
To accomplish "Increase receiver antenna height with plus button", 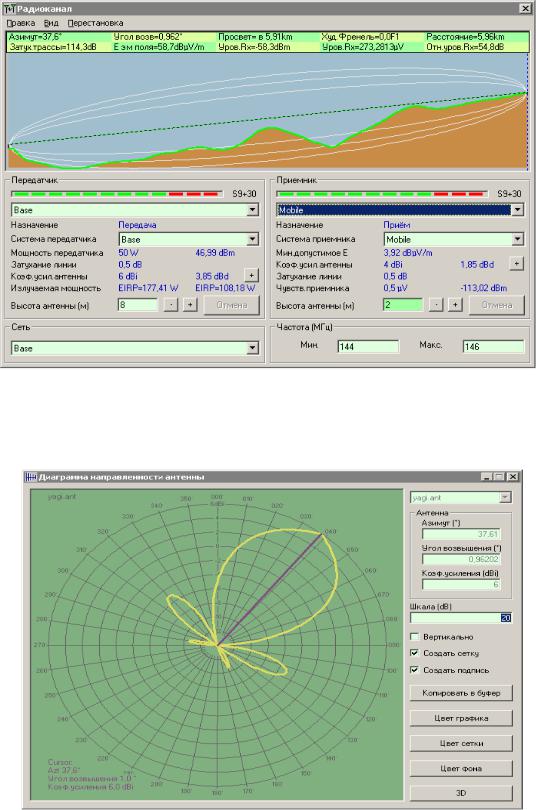I will click(455, 305).
